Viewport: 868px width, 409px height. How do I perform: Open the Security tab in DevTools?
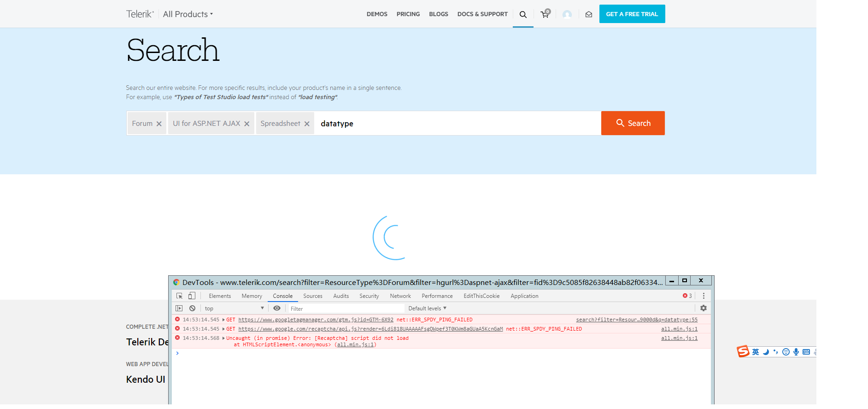pos(369,296)
